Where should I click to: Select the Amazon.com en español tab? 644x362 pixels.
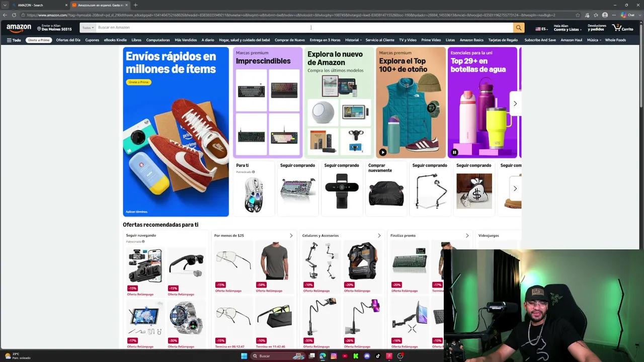pyautogui.click(x=100, y=5)
